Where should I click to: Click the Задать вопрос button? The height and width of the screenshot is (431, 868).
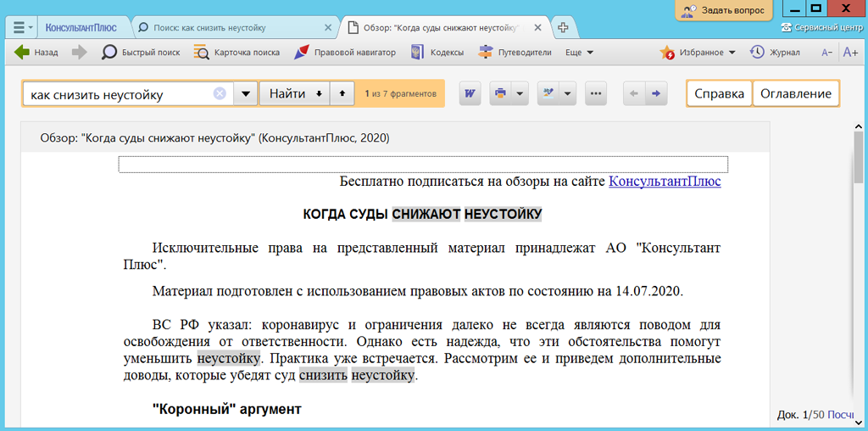pos(724,10)
